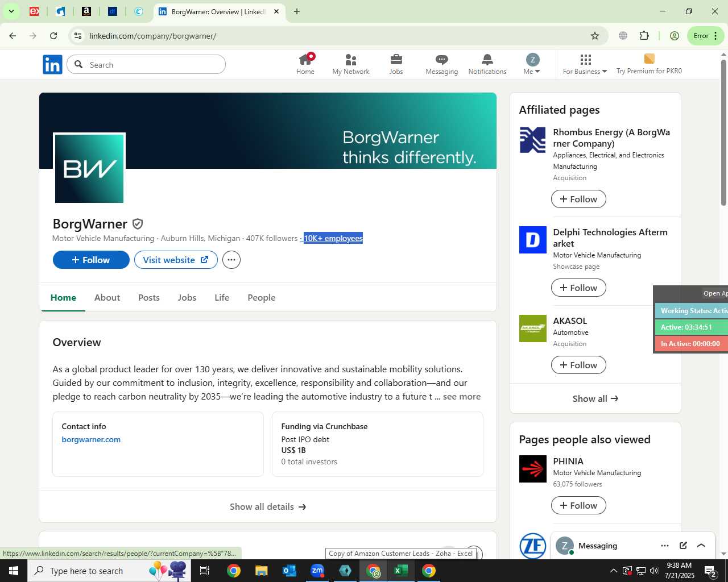Show all affiliated pages
Viewport: 728px width, 582px height.
tap(595, 398)
